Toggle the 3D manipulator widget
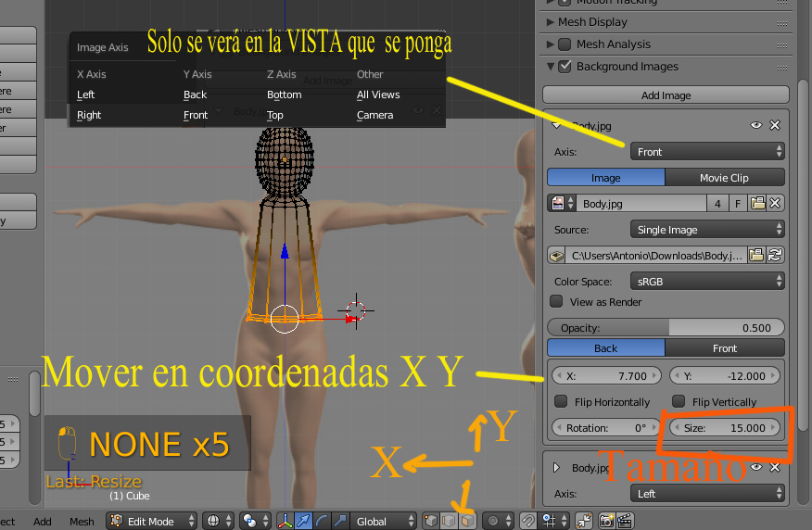Viewport: 812px width, 530px height. [285, 521]
